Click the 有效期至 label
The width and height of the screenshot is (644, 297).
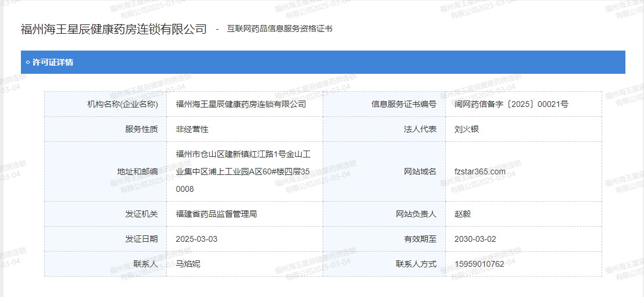420,239
